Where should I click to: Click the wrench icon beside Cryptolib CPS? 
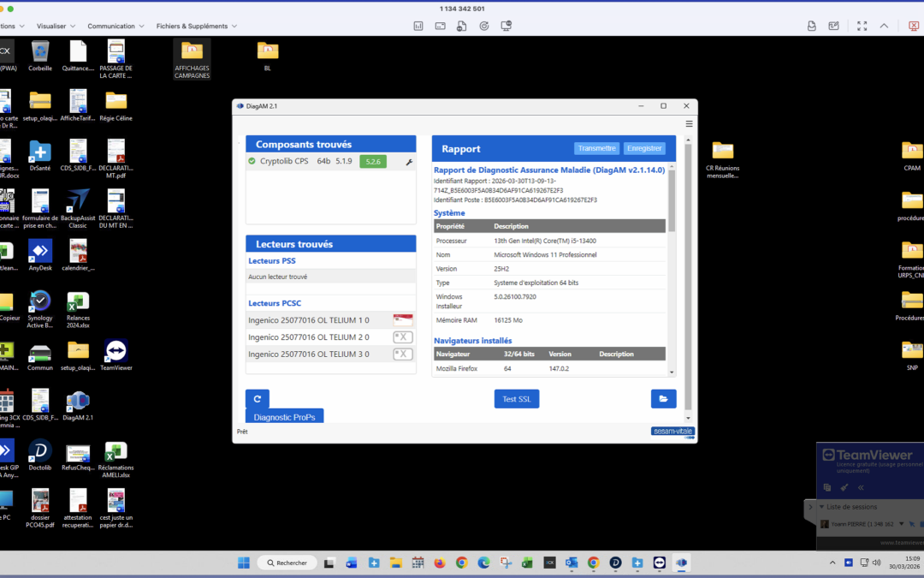(x=409, y=161)
